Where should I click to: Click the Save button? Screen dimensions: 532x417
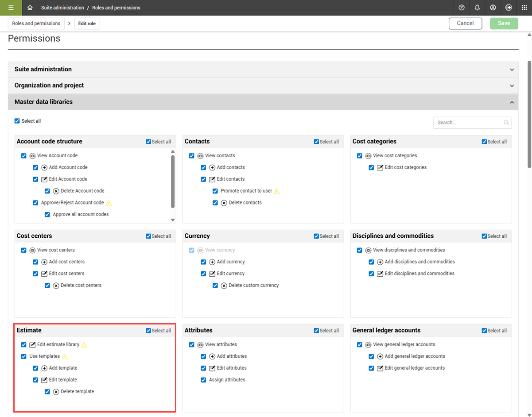click(504, 23)
